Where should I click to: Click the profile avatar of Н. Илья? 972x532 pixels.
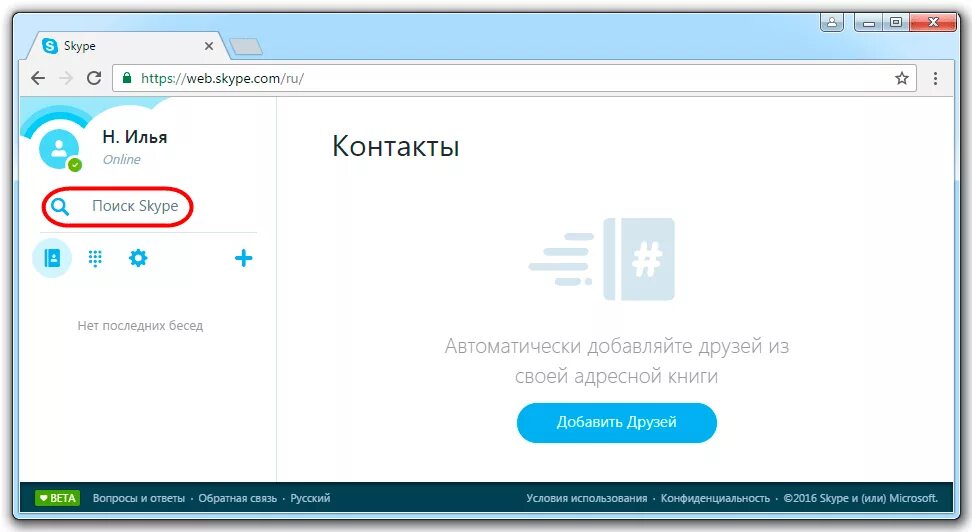[59, 149]
